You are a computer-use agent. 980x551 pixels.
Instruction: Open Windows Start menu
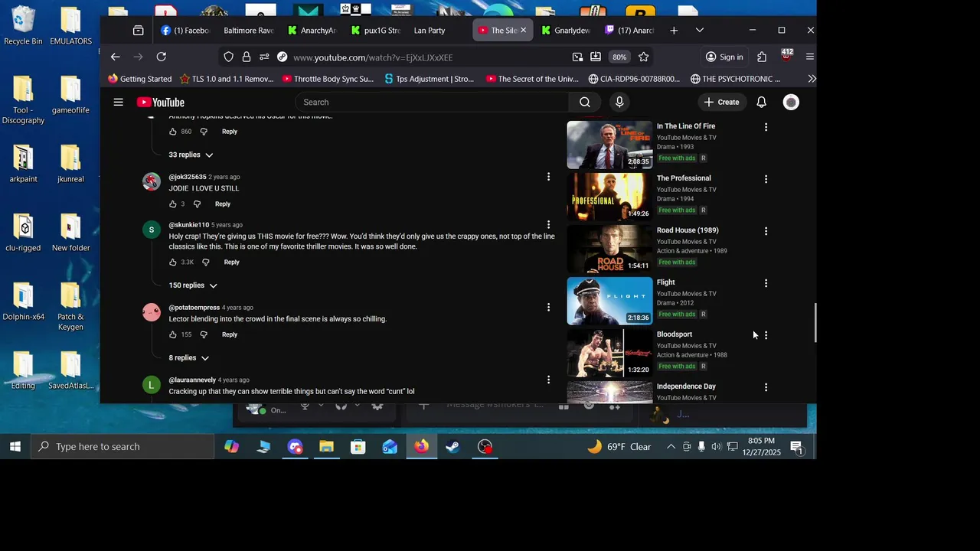coord(15,446)
